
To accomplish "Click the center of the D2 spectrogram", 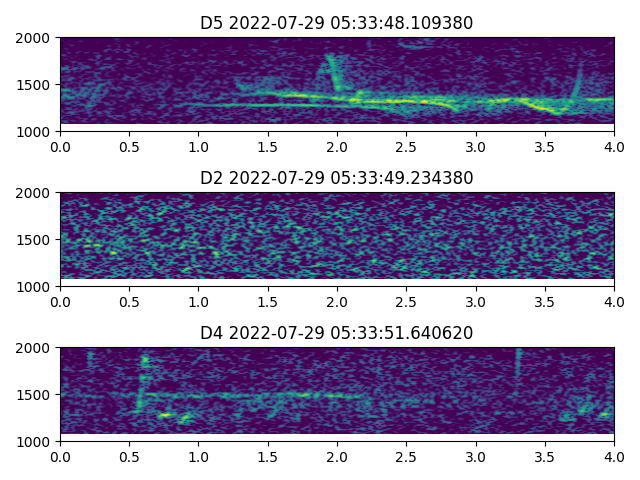I will click(x=337, y=239).
